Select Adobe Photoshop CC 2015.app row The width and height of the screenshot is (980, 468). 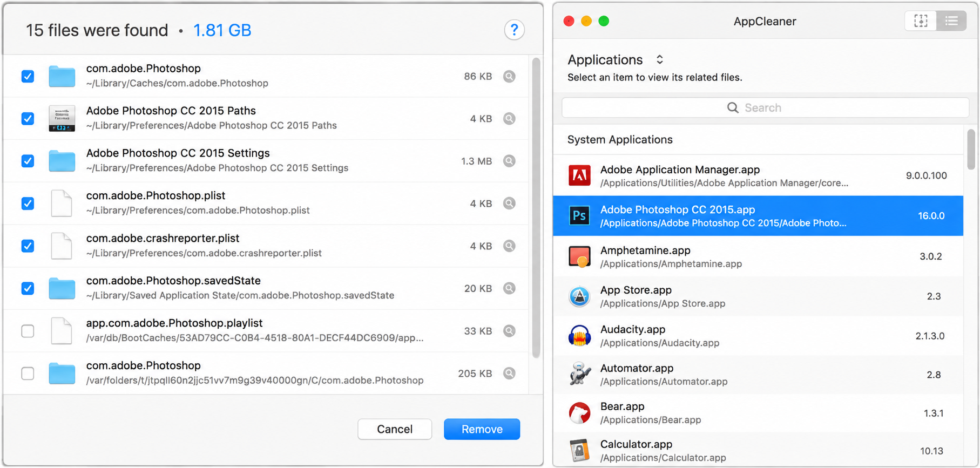click(x=758, y=215)
